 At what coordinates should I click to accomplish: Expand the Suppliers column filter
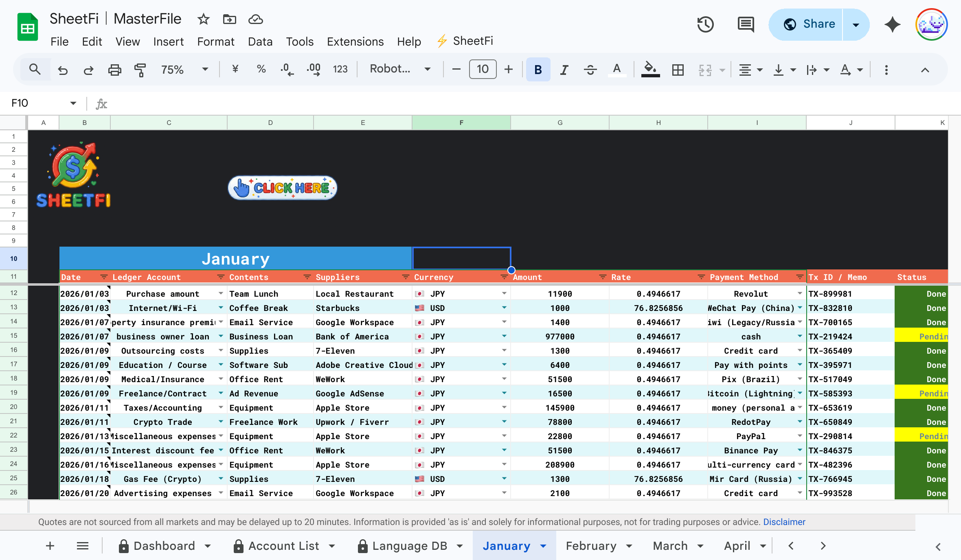click(406, 277)
